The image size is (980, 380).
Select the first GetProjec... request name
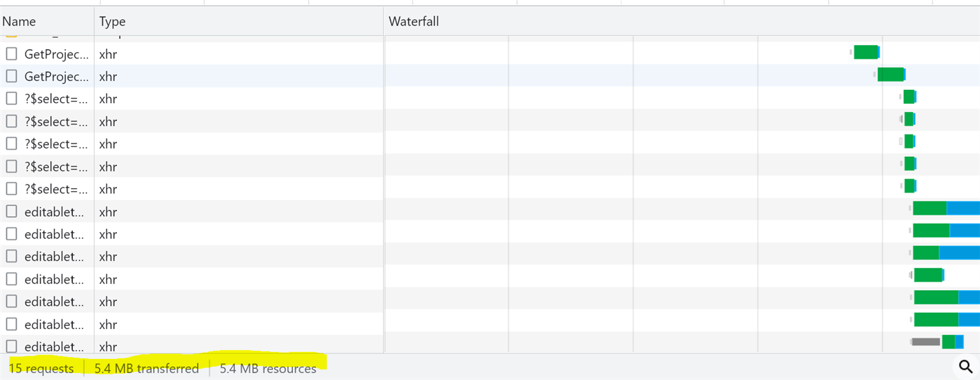57,54
